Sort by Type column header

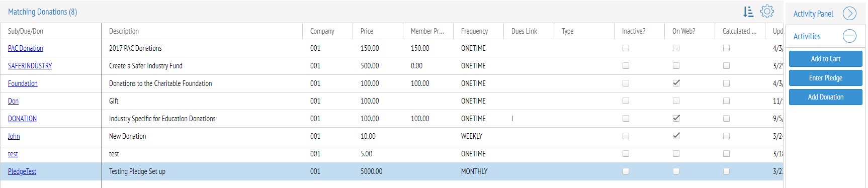(584, 31)
